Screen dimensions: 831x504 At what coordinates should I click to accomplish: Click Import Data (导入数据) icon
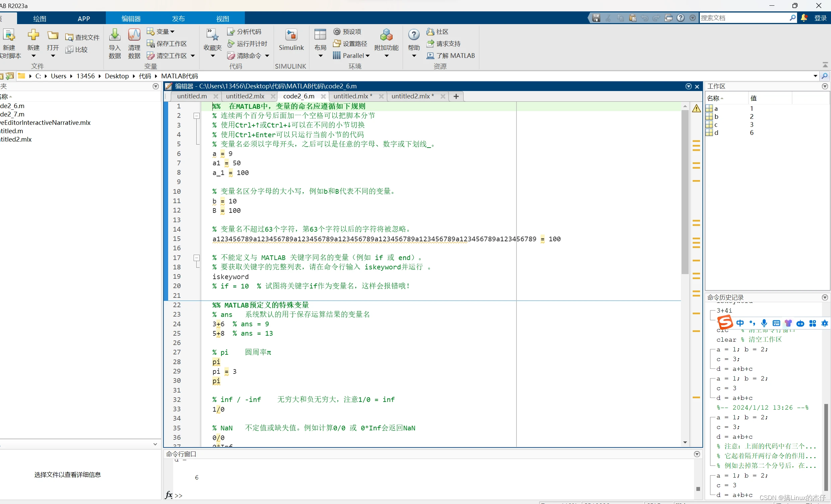point(115,35)
